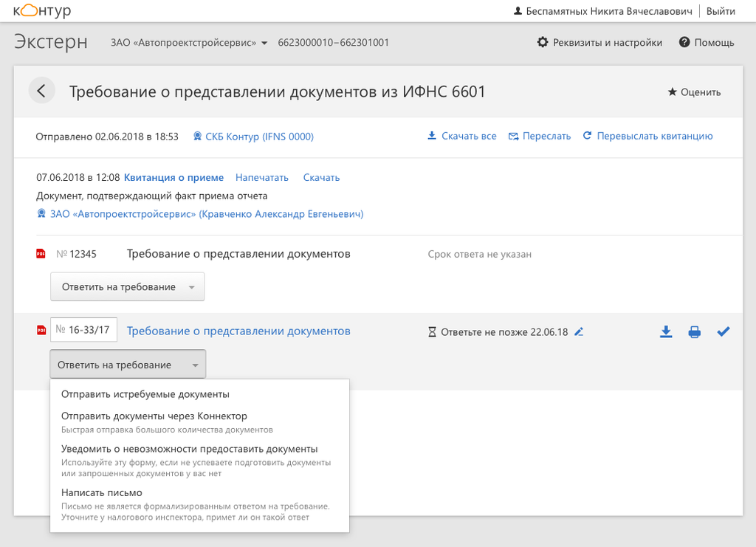Click text Документ, подтверждающий факт приема отчета
The width and height of the screenshot is (756, 547).
click(152, 196)
